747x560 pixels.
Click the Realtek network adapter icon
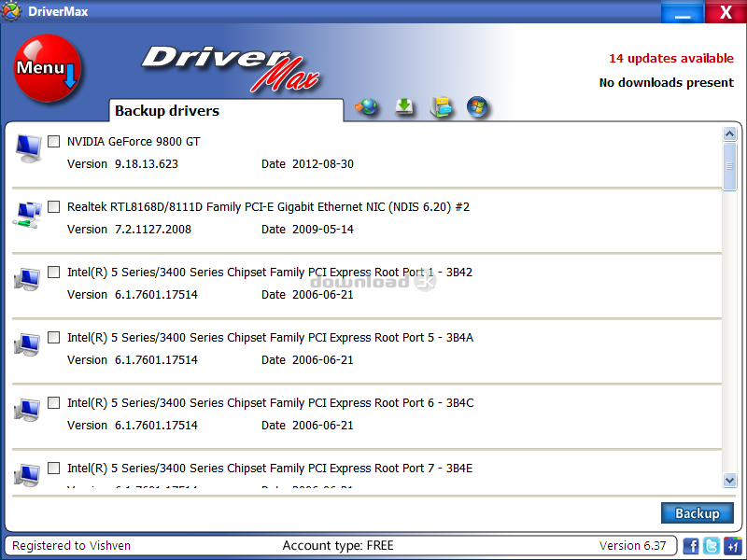click(27, 215)
